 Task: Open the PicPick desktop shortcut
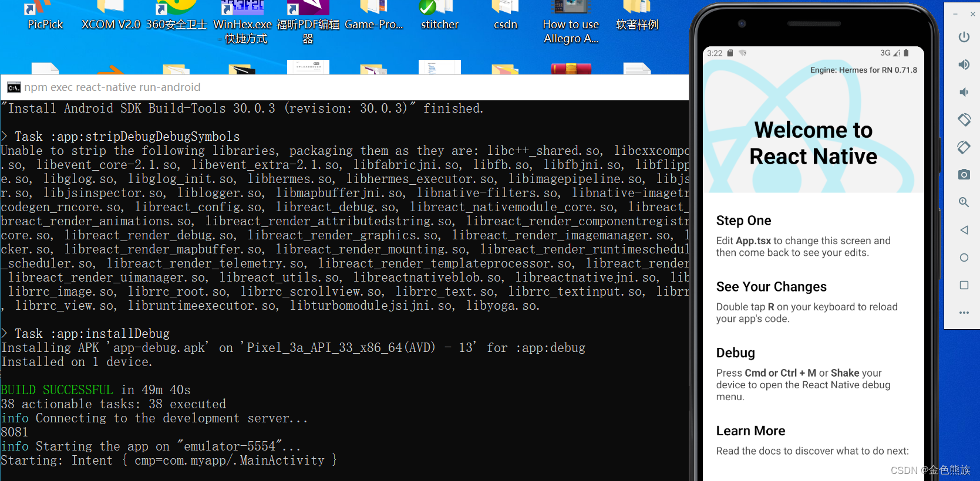coord(45,16)
